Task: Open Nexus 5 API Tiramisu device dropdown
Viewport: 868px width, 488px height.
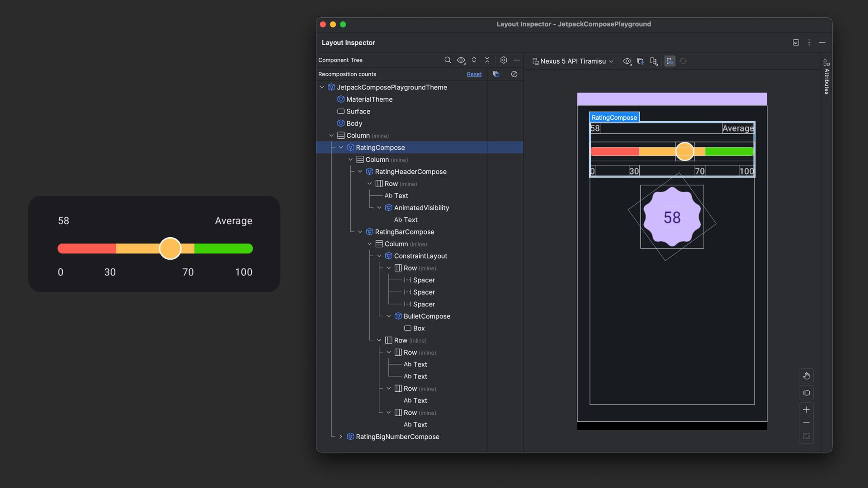Action: pos(573,61)
